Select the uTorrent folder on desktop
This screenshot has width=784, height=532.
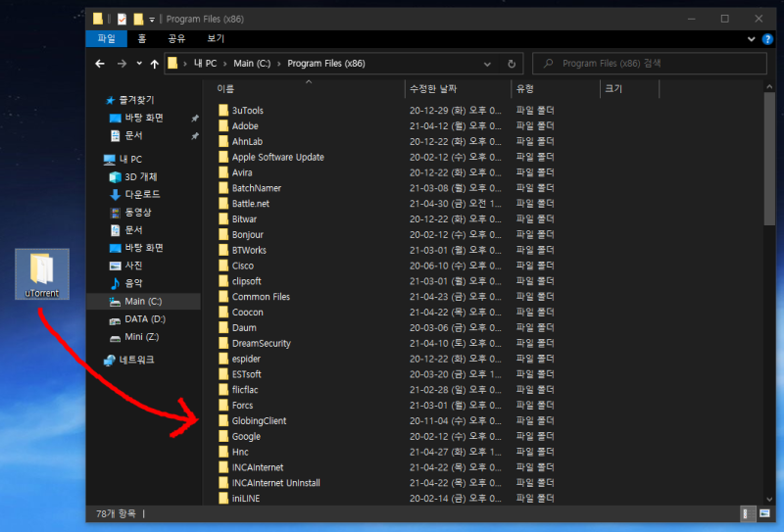click(42, 274)
